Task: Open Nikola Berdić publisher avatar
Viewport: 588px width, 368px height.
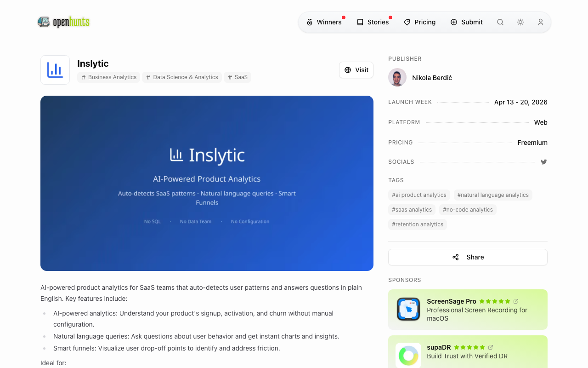Action: click(x=397, y=77)
